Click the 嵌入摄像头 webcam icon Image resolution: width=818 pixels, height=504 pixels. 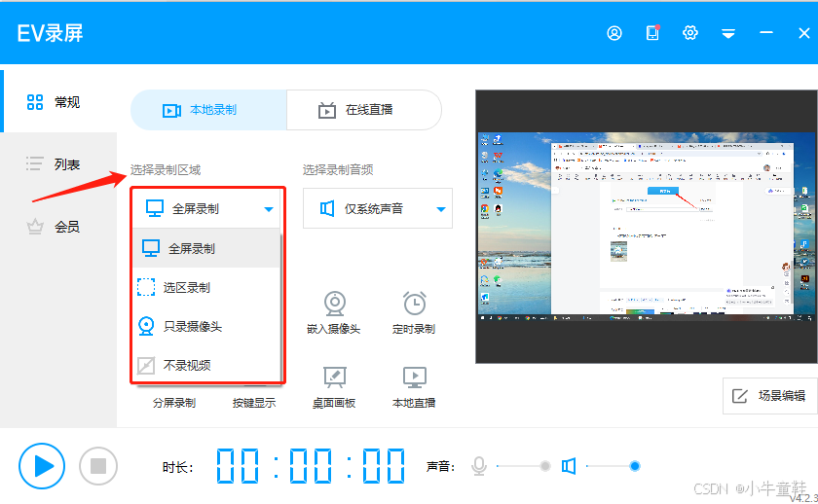pos(334,304)
